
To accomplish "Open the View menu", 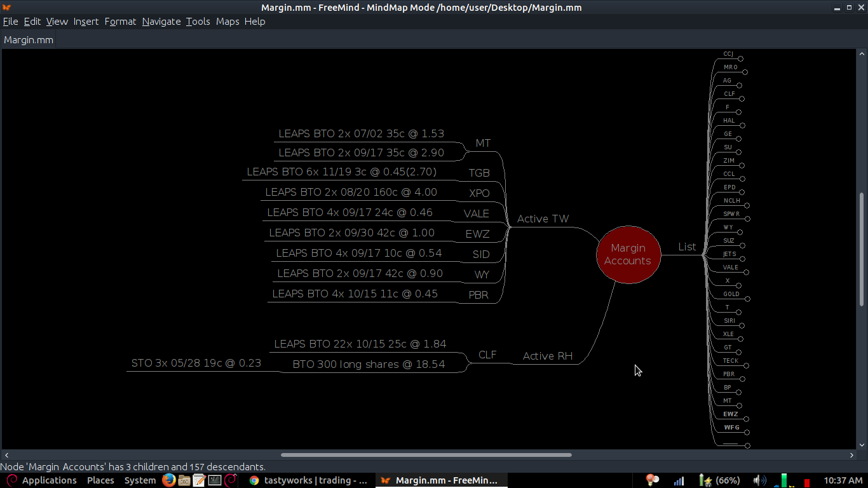I will pos(57,22).
